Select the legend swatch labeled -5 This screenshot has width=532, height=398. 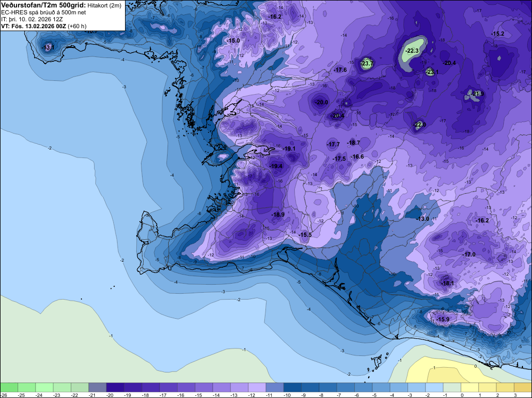[381, 387]
